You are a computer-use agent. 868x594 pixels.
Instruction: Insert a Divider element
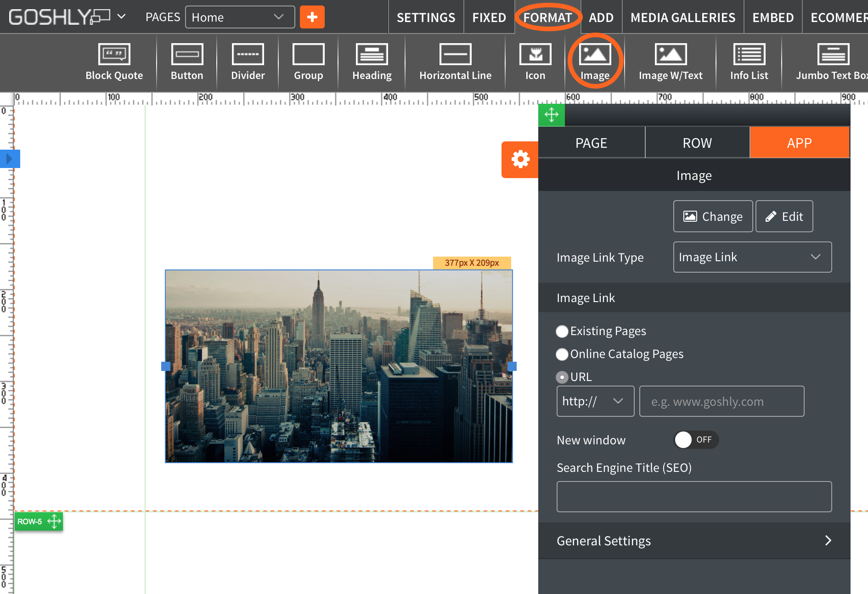tap(248, 62)
